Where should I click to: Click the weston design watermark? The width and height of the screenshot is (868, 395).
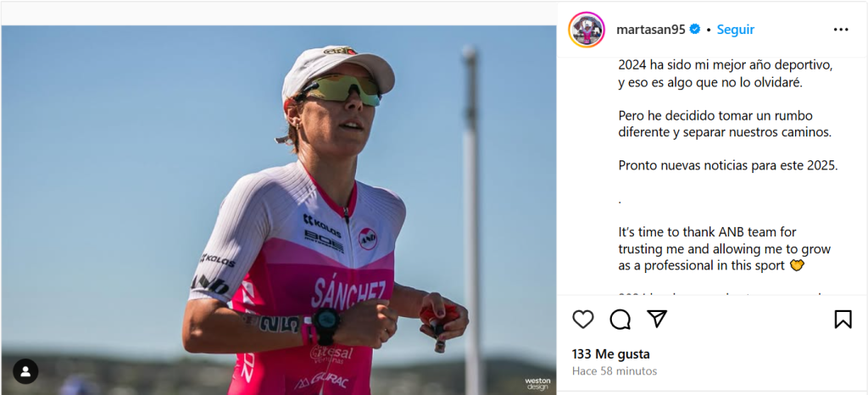point(537,384)
